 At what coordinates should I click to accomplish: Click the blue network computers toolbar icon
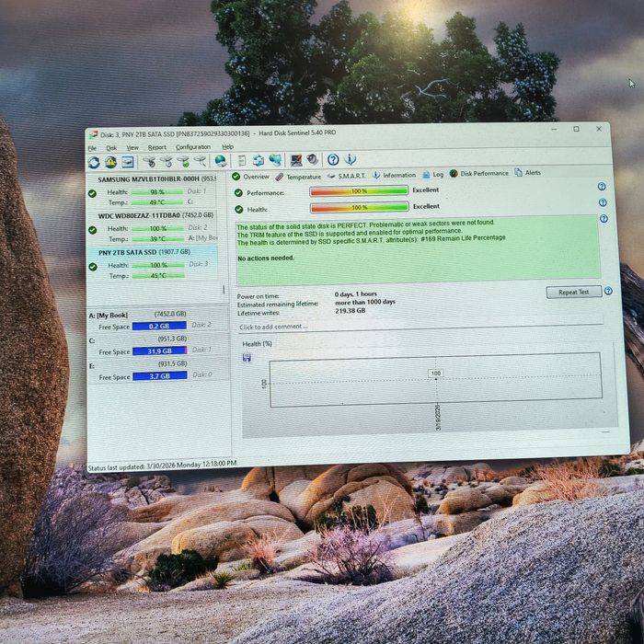pyautogui.click(x=275, y=160)
